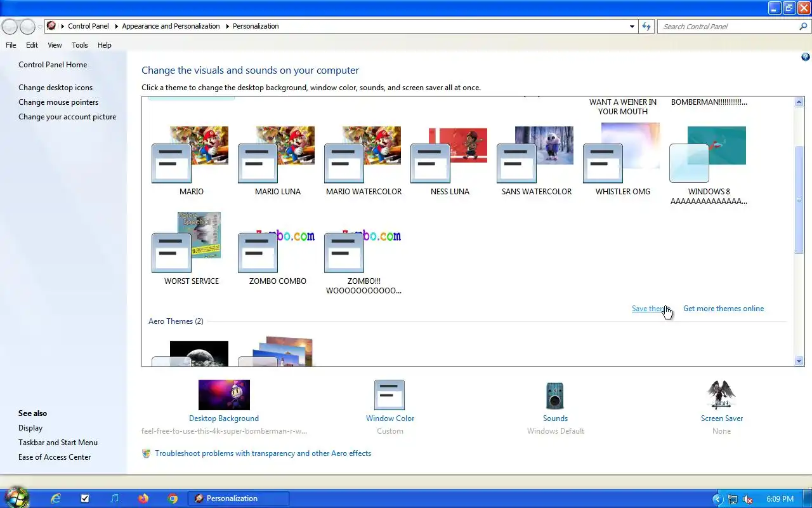The height and width of the screenshot is (508, 812).
Task: Click the Personalization taskbar button
Action: click(239, 498)
